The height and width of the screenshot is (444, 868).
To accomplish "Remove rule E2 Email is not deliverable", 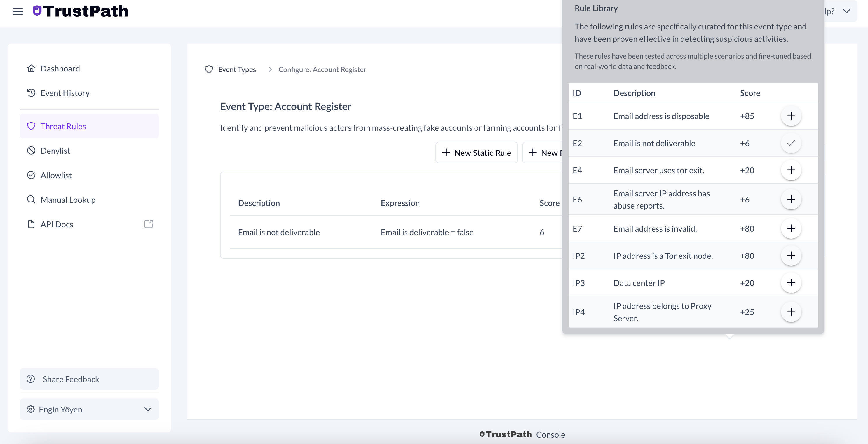I will click(x=792, y=143).
